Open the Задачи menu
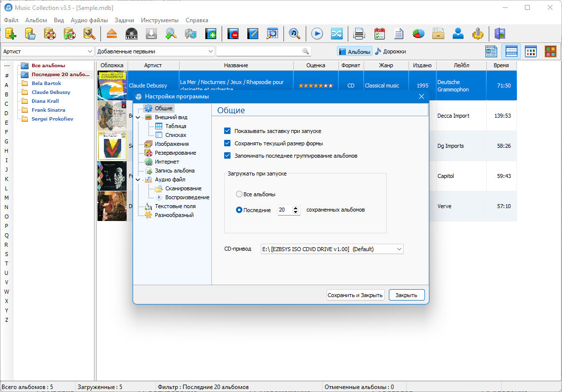562x392 pixels. (x=124, y=20)
